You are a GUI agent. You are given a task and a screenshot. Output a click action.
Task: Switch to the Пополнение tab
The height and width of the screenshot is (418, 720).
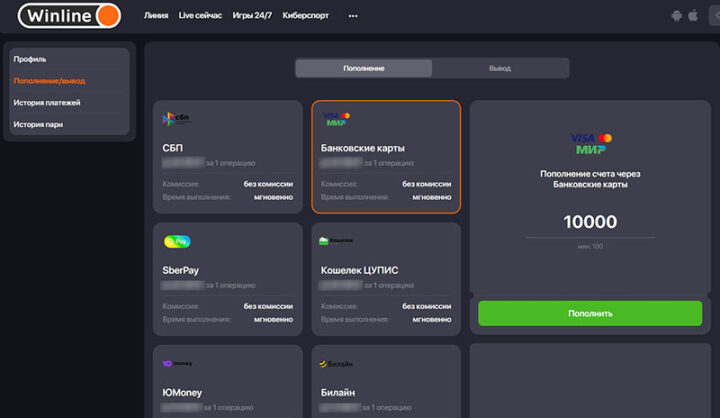364,68
